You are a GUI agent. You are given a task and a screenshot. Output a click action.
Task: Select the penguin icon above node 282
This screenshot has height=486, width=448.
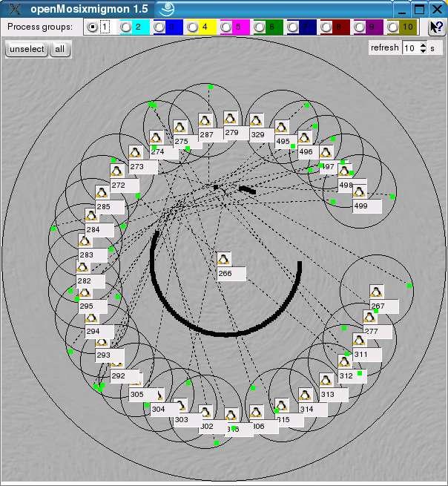pyautogui.click(x=83, y=266)
